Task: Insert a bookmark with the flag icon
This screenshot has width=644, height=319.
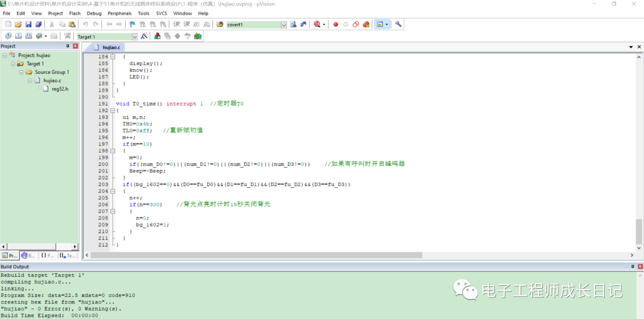Action: pyautogui.click(x=132, y=24)
